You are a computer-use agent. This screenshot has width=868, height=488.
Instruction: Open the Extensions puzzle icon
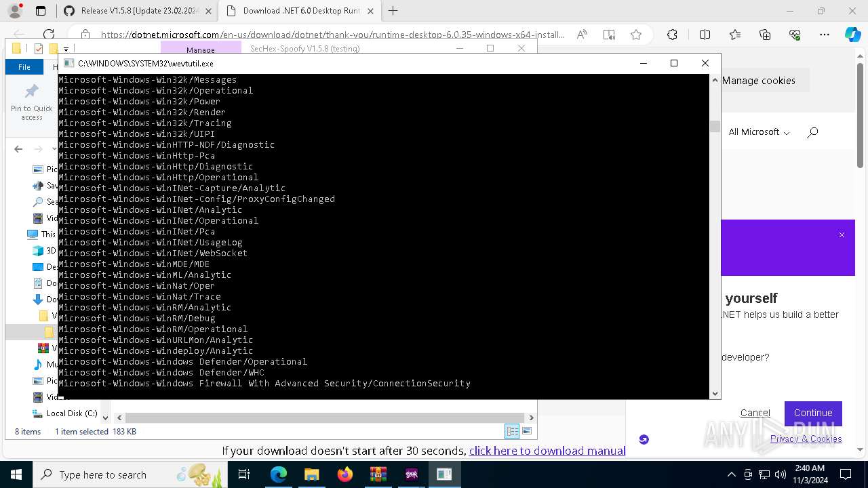coord(672,35)
